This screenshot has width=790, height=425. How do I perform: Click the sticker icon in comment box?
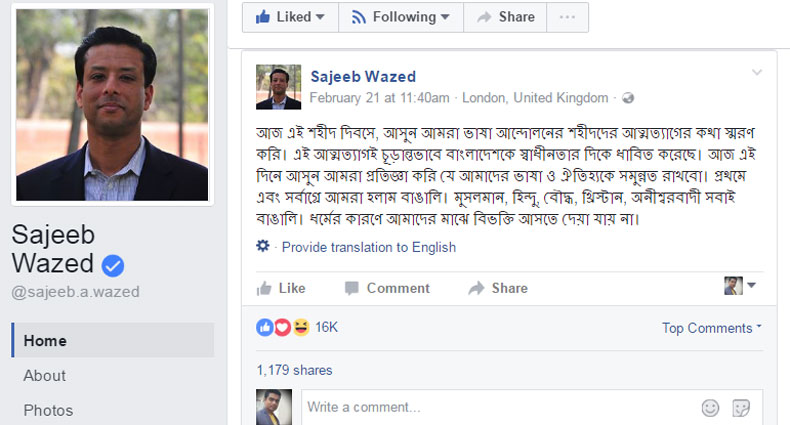click(741, 407)
